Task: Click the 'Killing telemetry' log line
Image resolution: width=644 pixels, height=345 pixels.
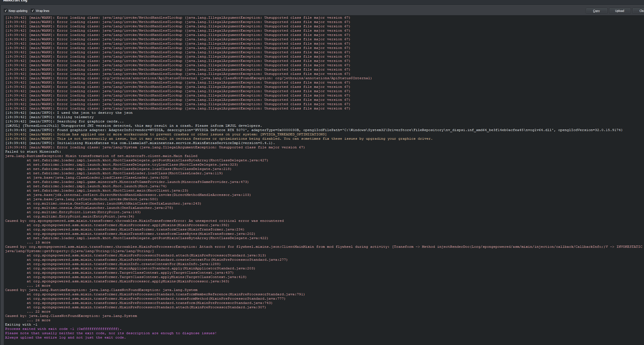Action: click(75, 117)
